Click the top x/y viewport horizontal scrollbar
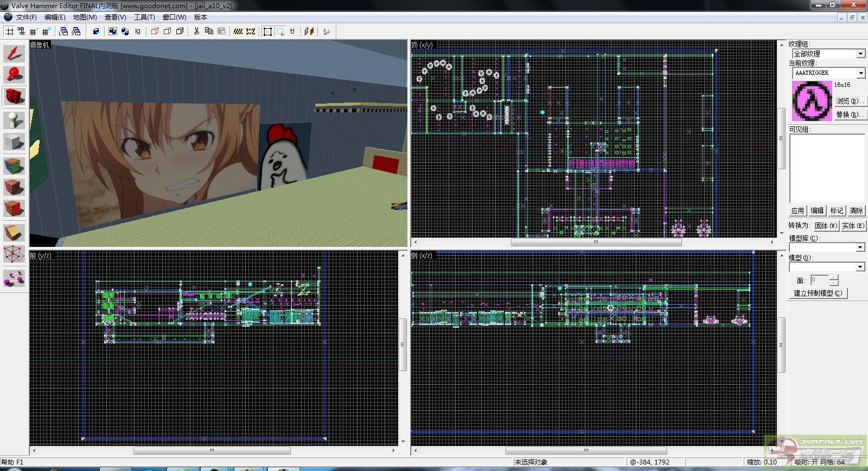Image resolution: width=868 pixels, height=471 pixels. coord(596,243)
